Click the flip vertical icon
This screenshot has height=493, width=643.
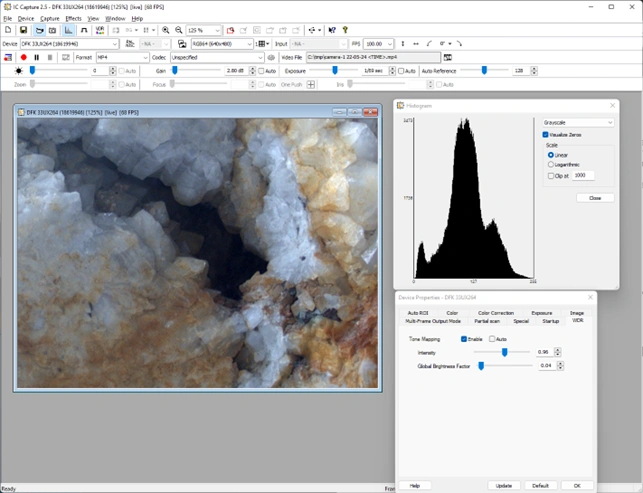402,44
